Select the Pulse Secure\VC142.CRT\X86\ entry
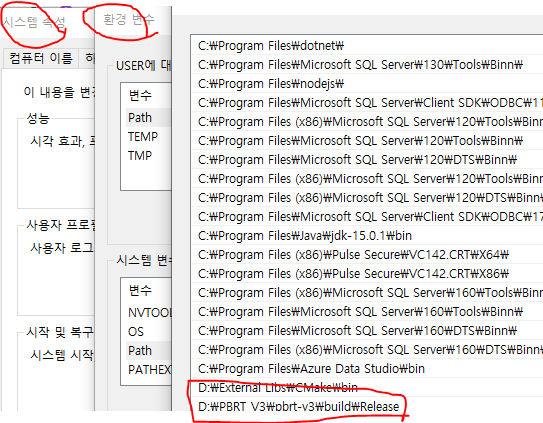 click(x=367, y=274)
